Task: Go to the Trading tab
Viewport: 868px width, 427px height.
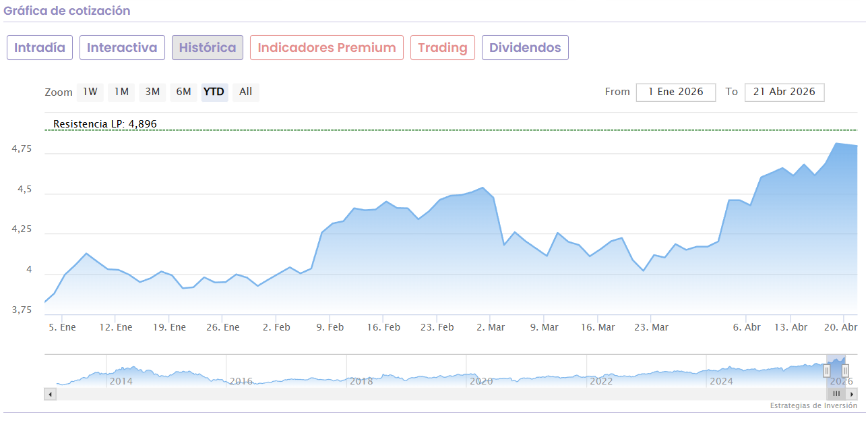Action: click(x=443, y=48)
